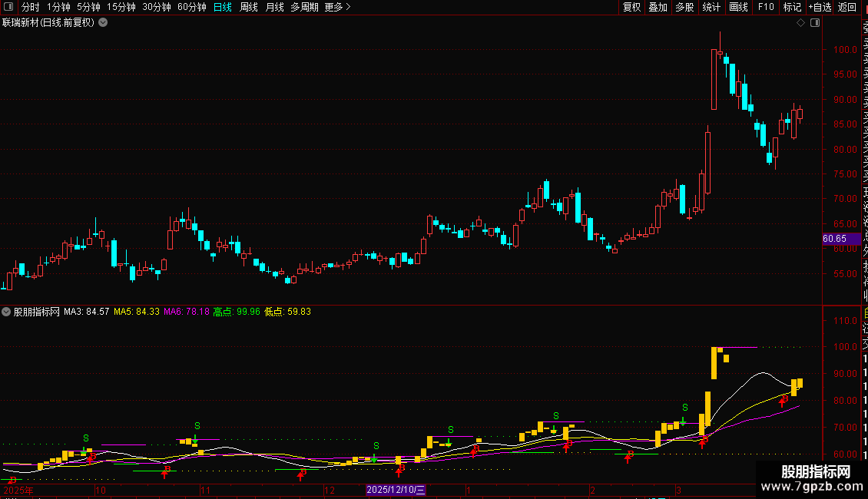Click the 110.0 level on indicator axis
Screen dimensions: 868x499
pyautogui.click(x=845, y=321)
